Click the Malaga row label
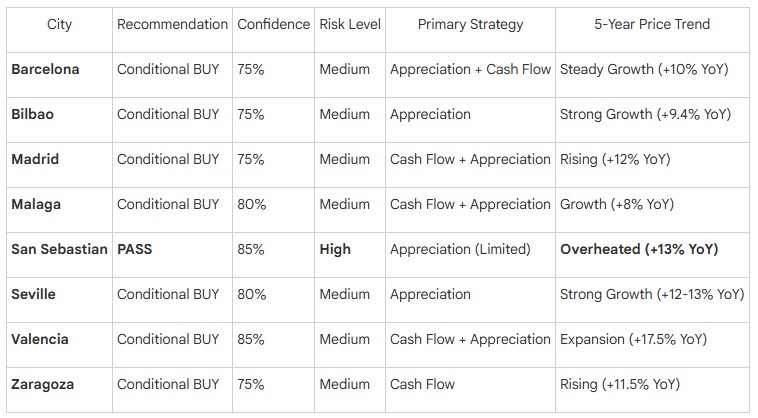This screenshot has width=758, height=418. 36,204
